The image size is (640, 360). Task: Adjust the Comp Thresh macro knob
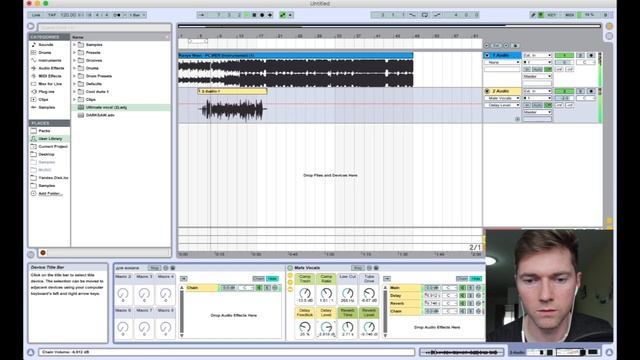pos(305,293)
